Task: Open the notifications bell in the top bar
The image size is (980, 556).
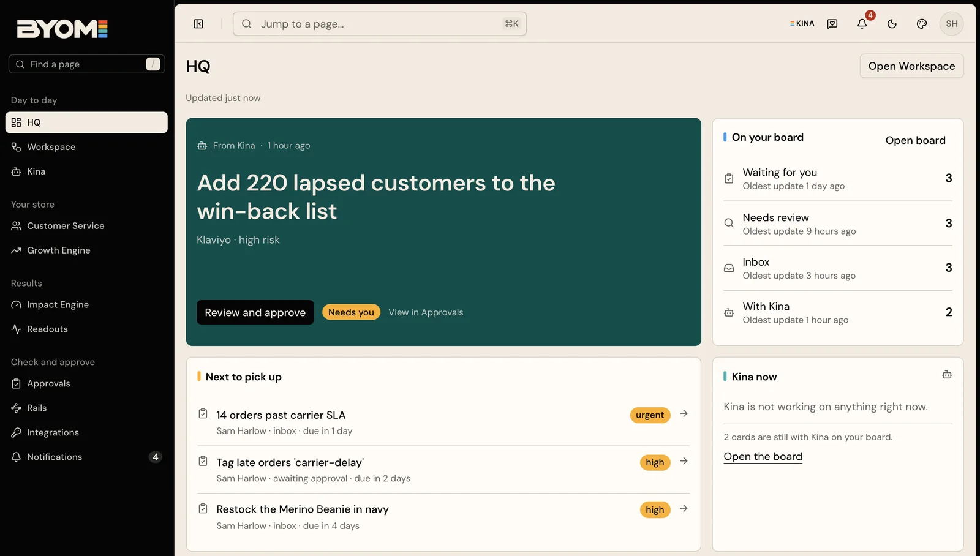Action: [862, 24]
